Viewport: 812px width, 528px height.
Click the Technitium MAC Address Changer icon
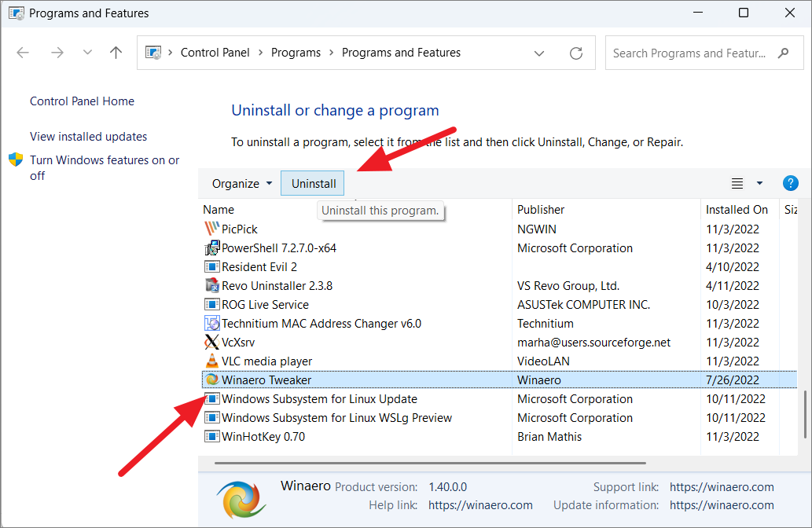coord(211,323)
